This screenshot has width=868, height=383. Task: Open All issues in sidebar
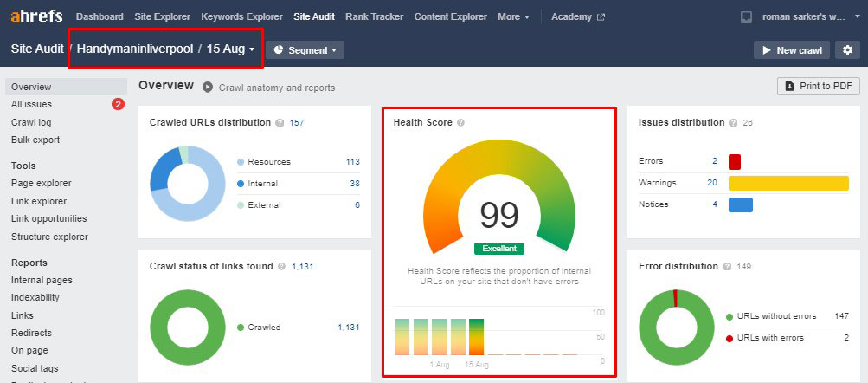click(32, 105)
